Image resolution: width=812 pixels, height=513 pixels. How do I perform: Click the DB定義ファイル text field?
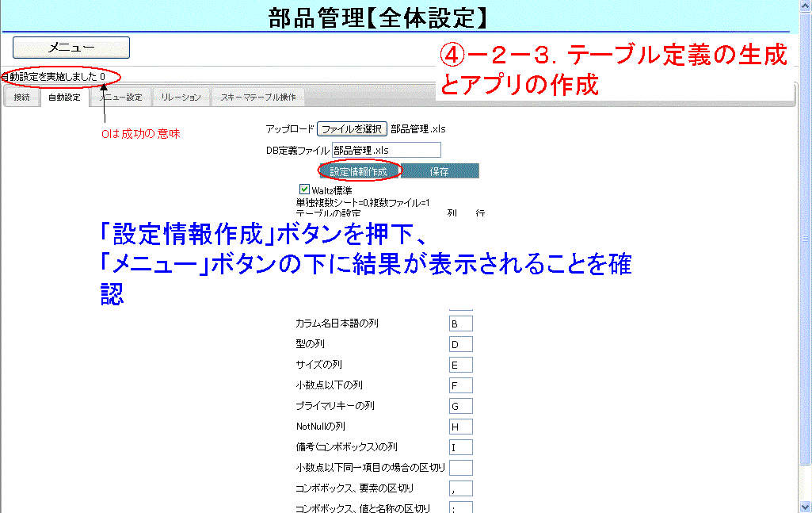click(386, 150)
